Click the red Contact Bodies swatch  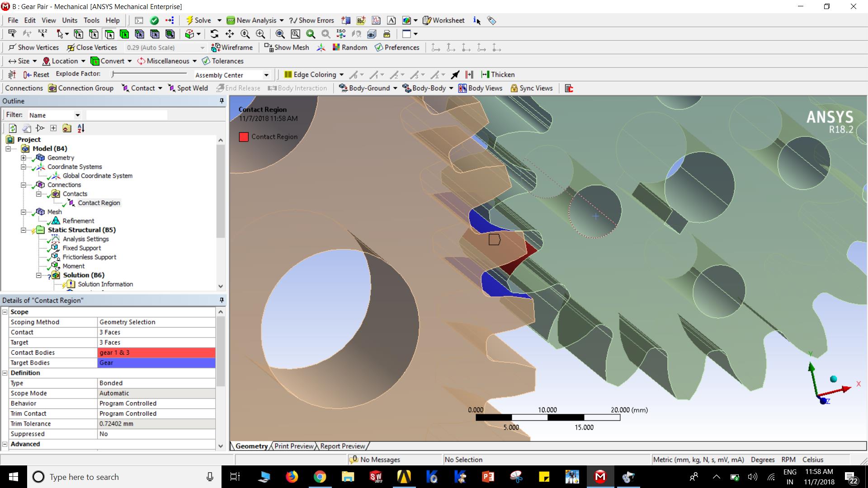156,352
